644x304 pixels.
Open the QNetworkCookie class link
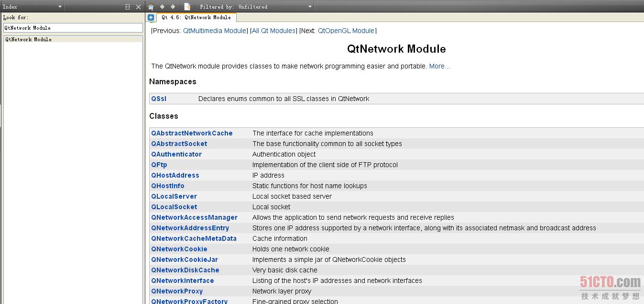coord(179,249)
